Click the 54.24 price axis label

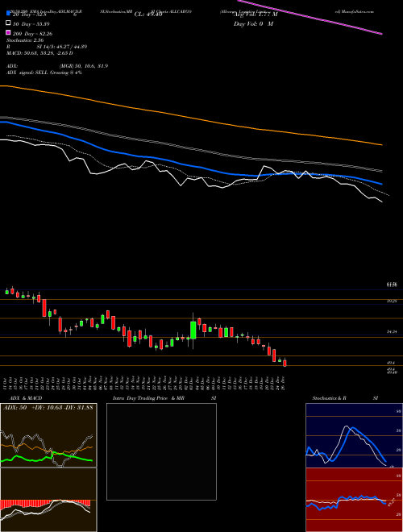tap(392, 332)
